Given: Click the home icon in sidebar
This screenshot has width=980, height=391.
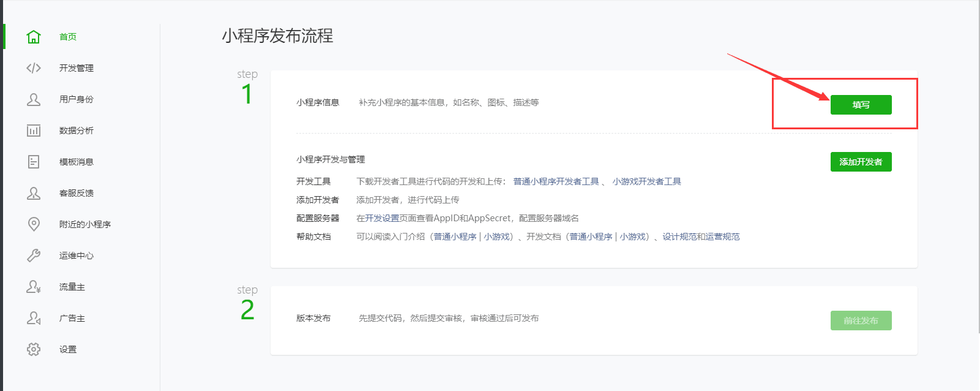Looking at the screenshot, I should click(34, 37).
